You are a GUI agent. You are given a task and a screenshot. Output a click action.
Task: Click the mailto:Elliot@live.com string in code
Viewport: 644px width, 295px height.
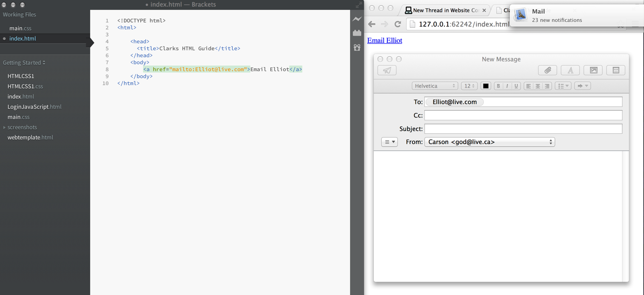coord(208,69)
